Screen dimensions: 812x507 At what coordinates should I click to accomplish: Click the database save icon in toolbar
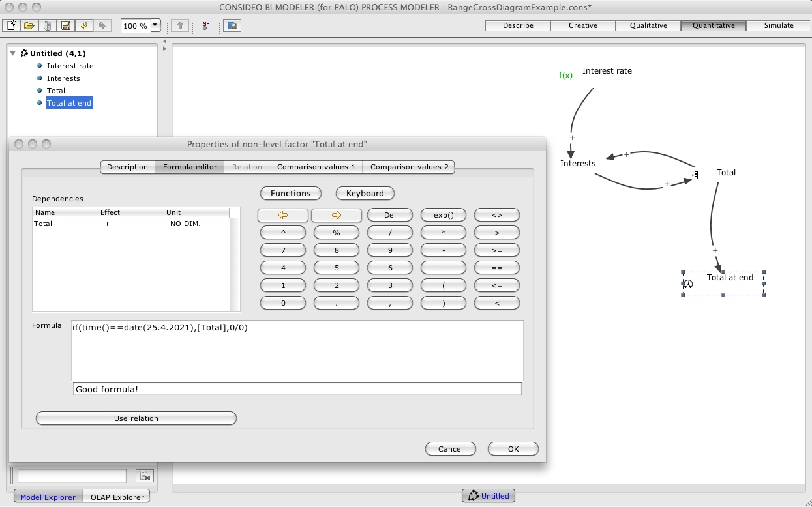click(232, 25)
